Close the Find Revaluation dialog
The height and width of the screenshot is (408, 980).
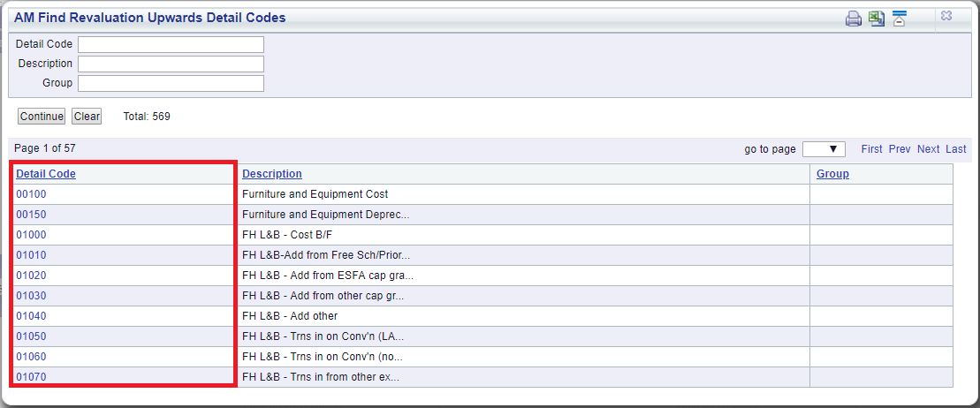pyautogui.click(x=946, y=16)
